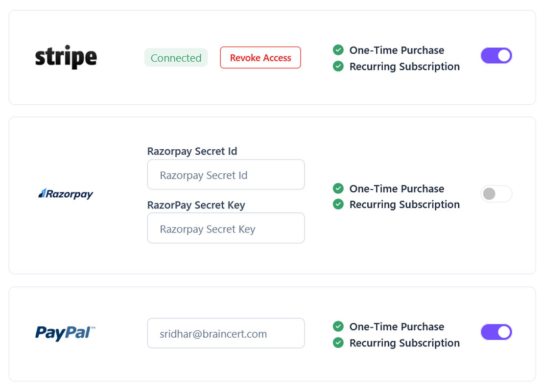Focus the Razorpay Secret Key field

(226, 229)
